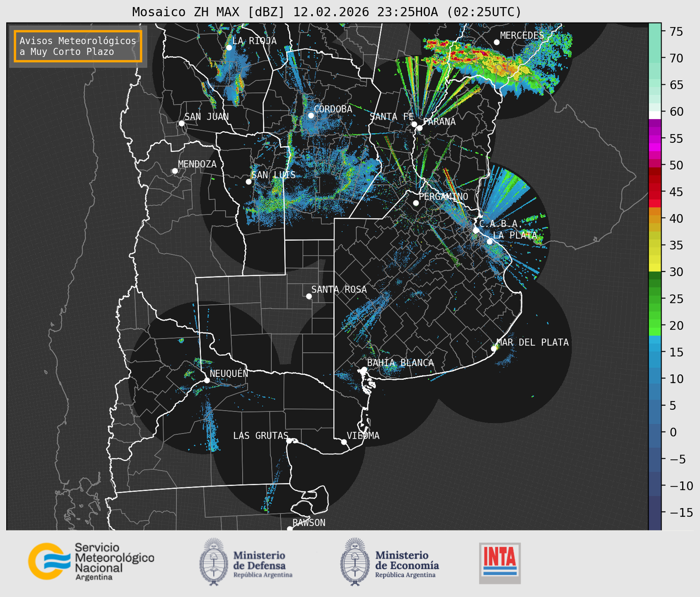Screen dimensions: 700x597
Task: Select the BAHÍA BLANCA city marker
Action: (364, 369)
